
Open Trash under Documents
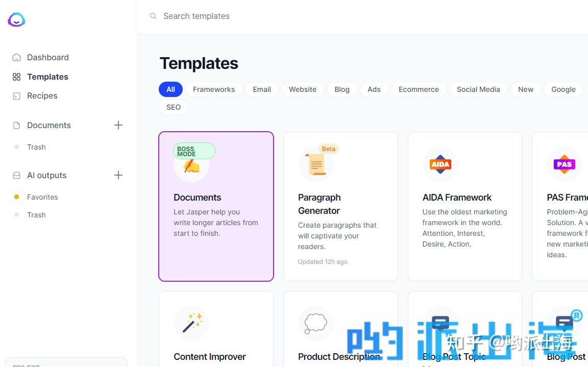[36, 147]
